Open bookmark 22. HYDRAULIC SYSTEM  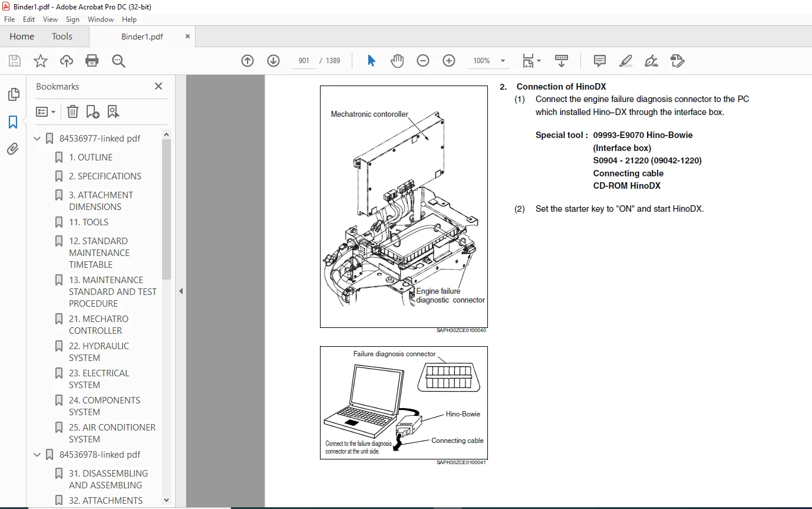pos(99,352)
